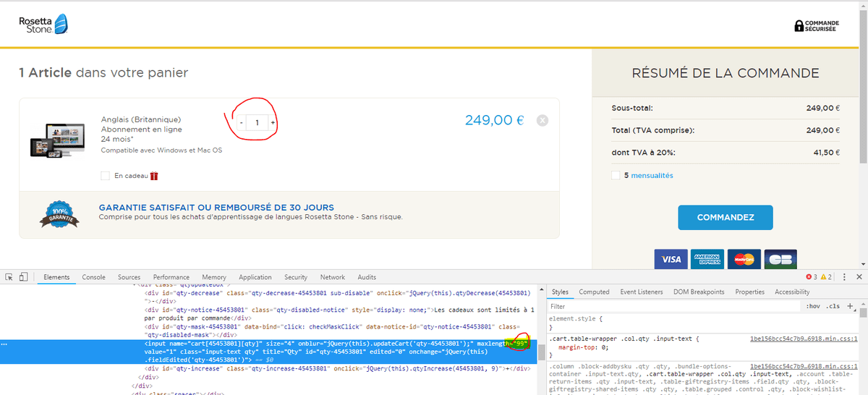
Task: Open the Application tab
Action: [x=255, y=277]
